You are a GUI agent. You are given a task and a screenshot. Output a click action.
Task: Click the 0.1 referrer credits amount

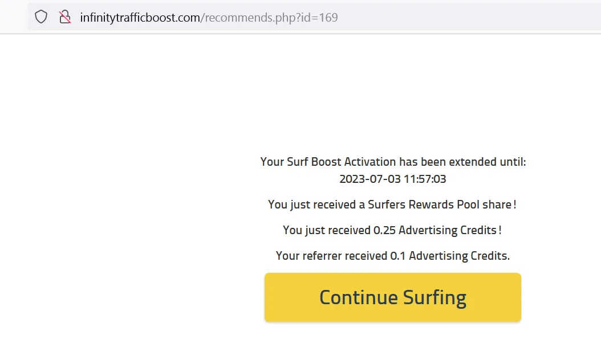click(x=397, y=256)
